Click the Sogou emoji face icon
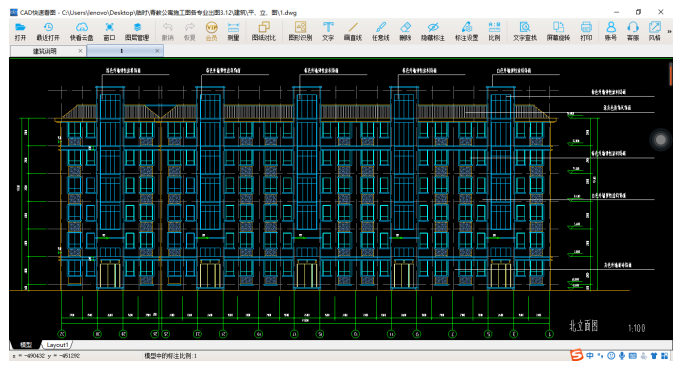Image resolution: width=691 pixels, height=370 pixels. click(x=611, y=356)
